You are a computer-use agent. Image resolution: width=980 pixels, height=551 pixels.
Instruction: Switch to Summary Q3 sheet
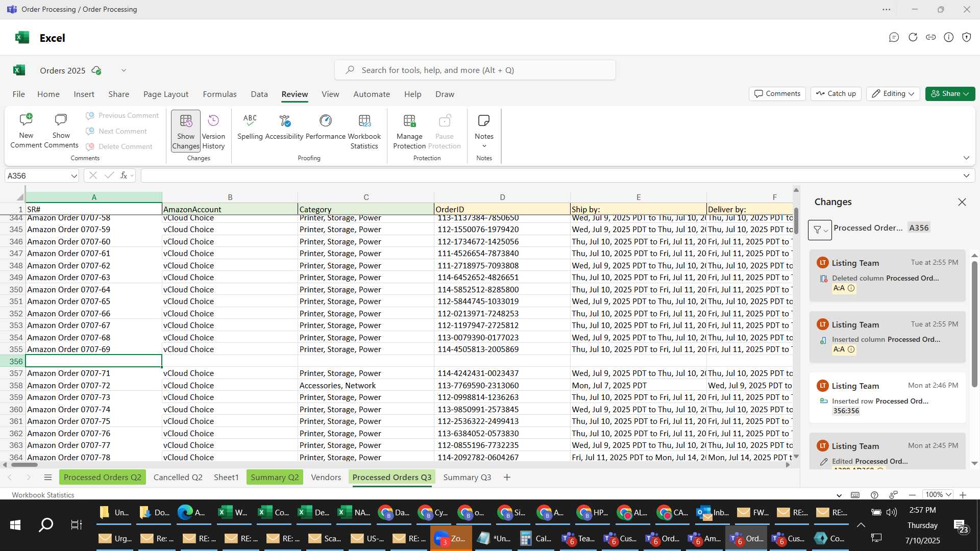(467, 478)
